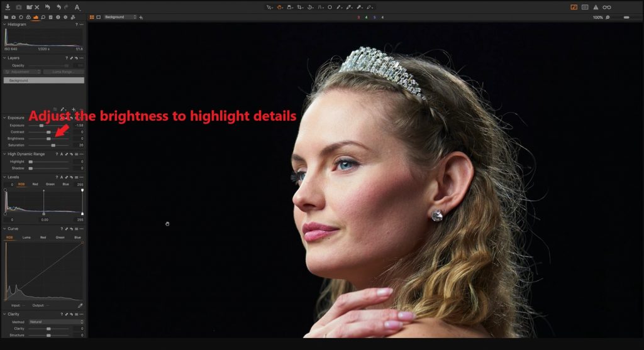Toggle the proofing glasses icon
The height and width of the screenshot is (350, 644).
click(x=607, y=7)
